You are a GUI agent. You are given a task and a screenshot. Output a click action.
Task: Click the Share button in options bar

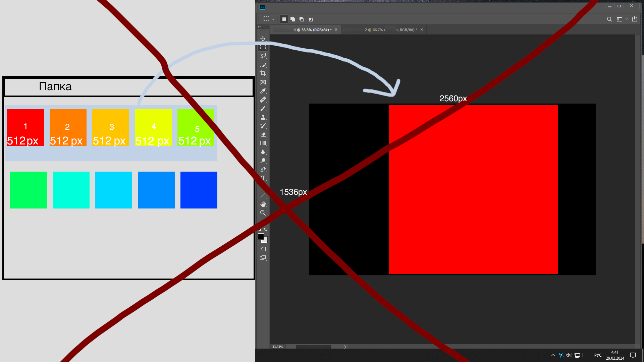click(x=635, y=19)
